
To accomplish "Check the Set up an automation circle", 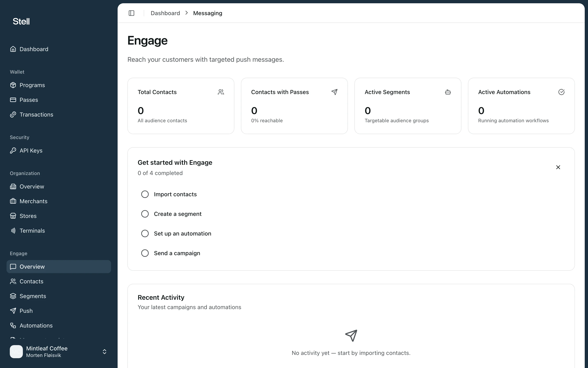I will click(x=145, y=234).
